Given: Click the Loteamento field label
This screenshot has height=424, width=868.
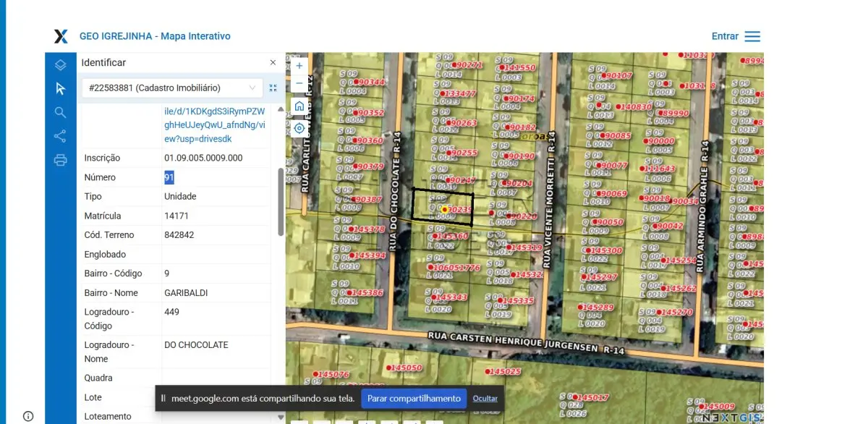Looking at the screenshot, I should point(108,416).
